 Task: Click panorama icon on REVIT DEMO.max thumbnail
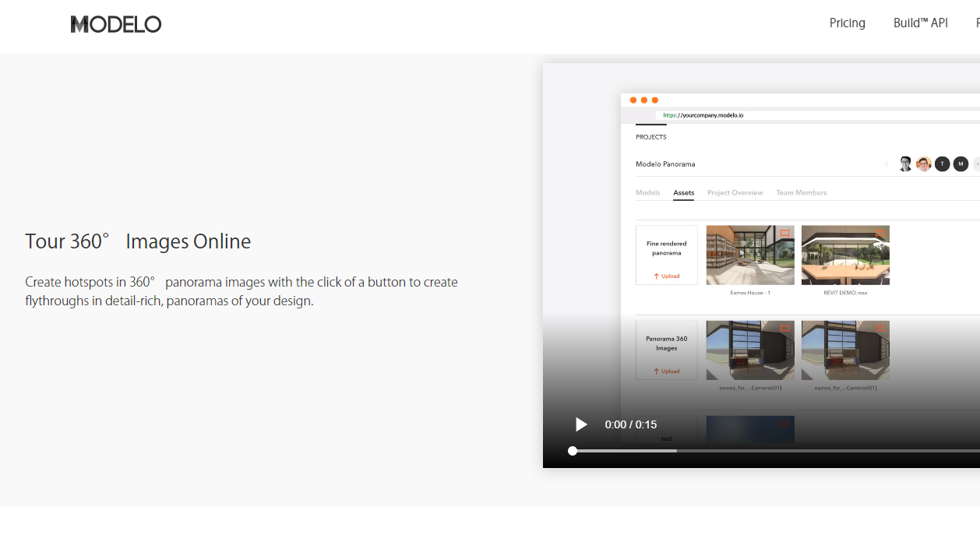pyautogui.click(x=880, y=233)
